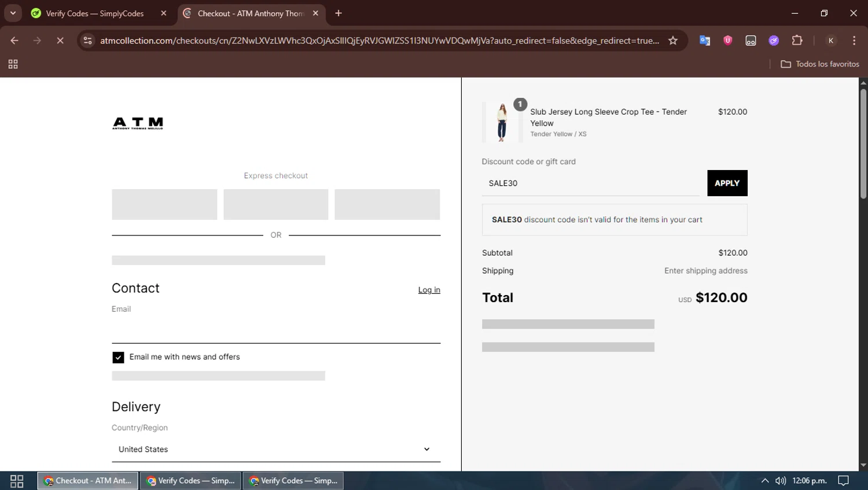The width and height of the screenshot is (868, 490).
Task: Open the tab search dropdown arrow
Action: [13, 13]
